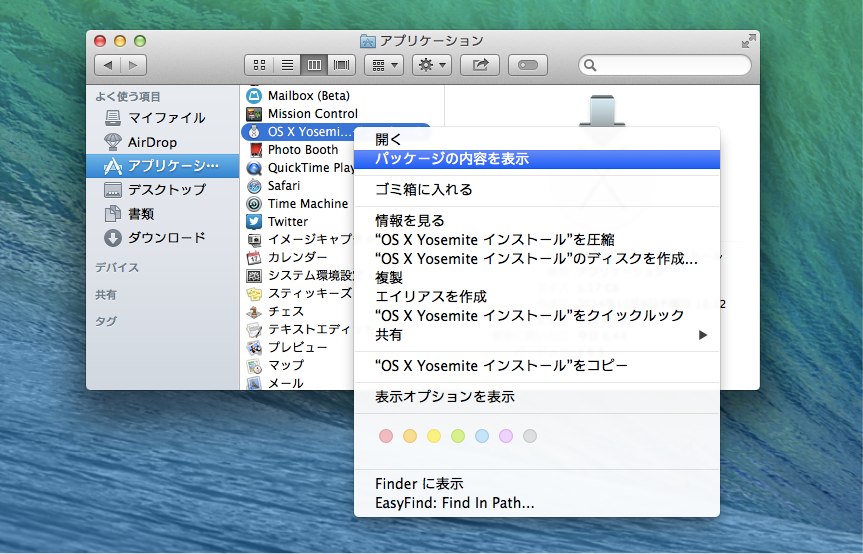Choose 開く from the context menu
Image resolution: width=863 pixels, height=554 pixels.
tap(537, 140)
